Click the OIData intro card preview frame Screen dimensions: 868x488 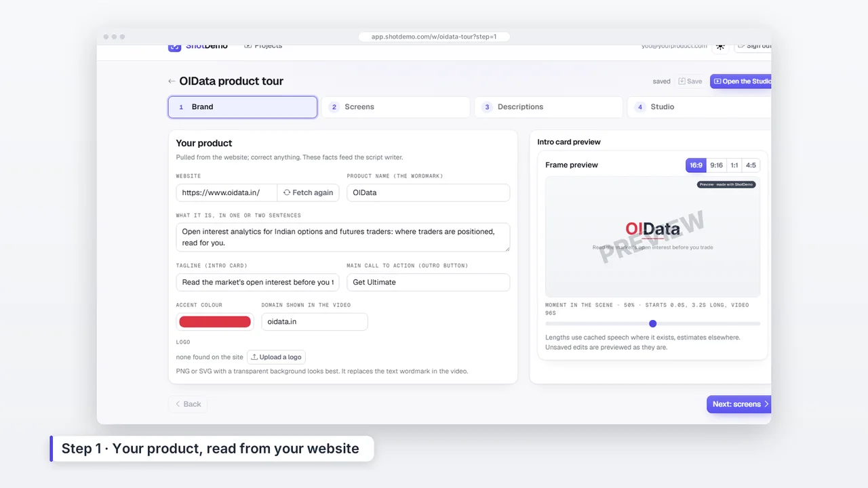[x=652, y=237]
